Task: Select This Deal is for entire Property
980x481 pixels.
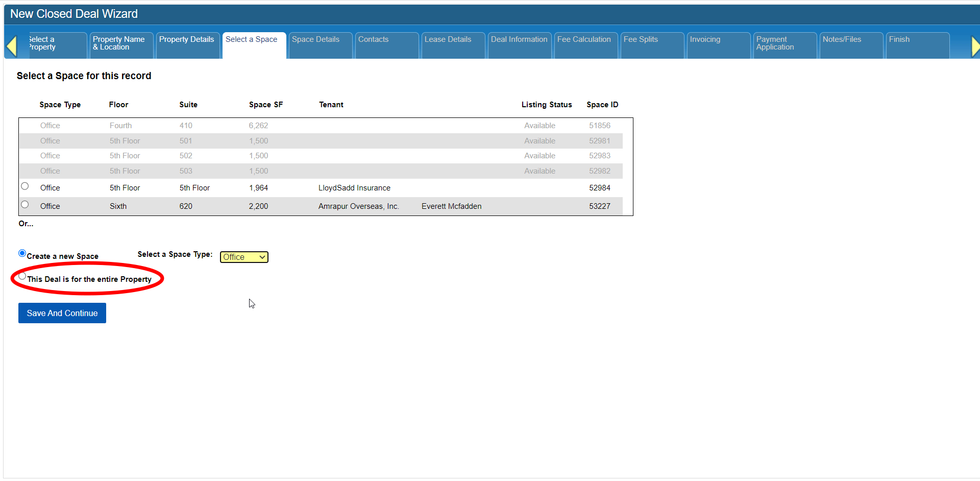Action: [x=22, y=276]
